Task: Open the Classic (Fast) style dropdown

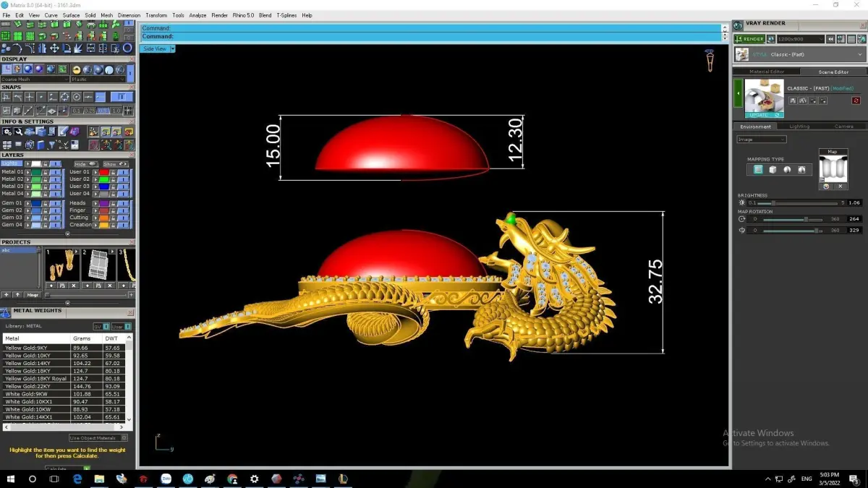Action: pyautogui.click(x=801, y=54)
